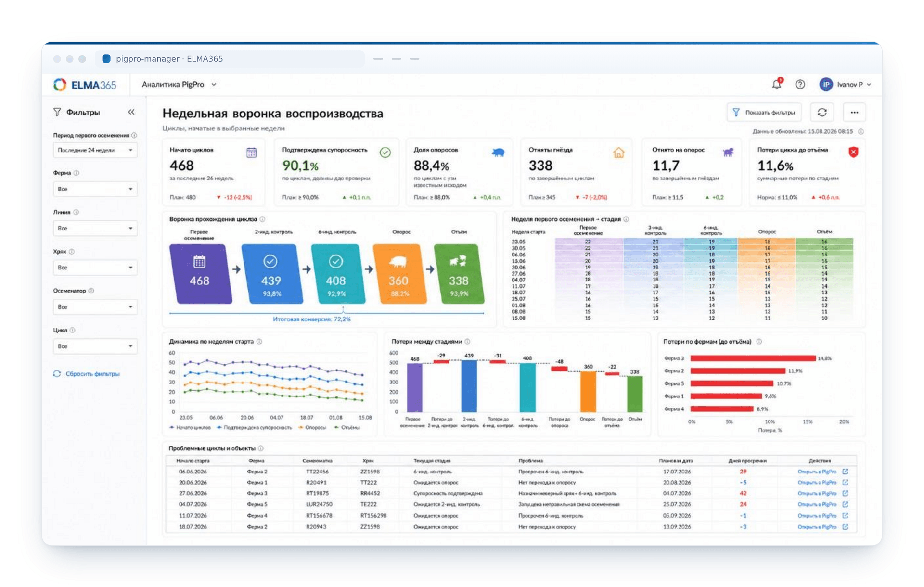Click the Показать фильтры button
Screen dimensions: 924x587
click(x=764, y=112)
